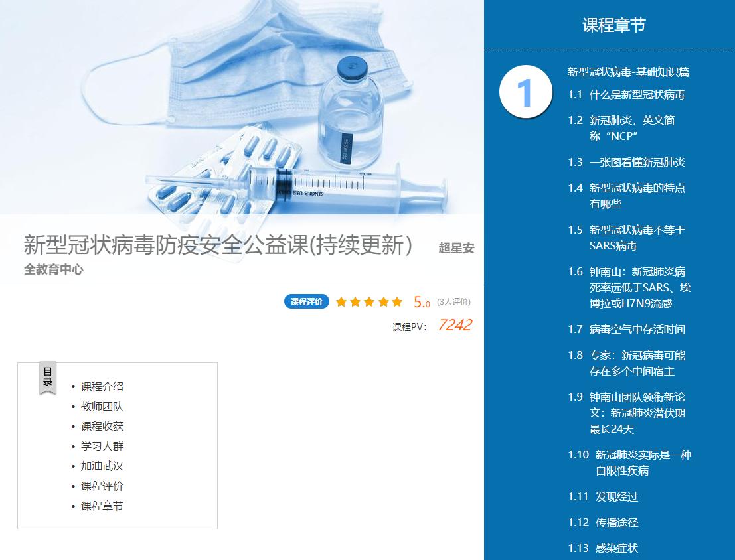Click the 课程章节 panel heading
Screen dimensions: 735x560
pos(614,25)
